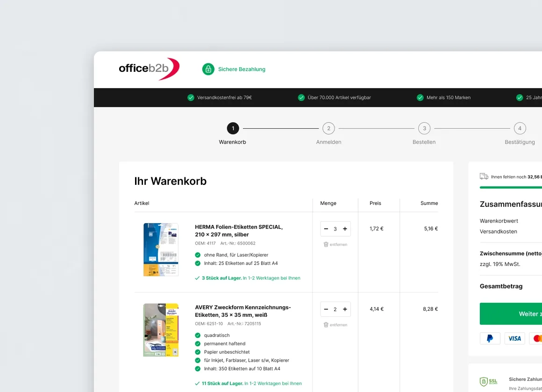Click the PayPal payment icon
This screenshot has width=542, height=392.
(490, 338)
